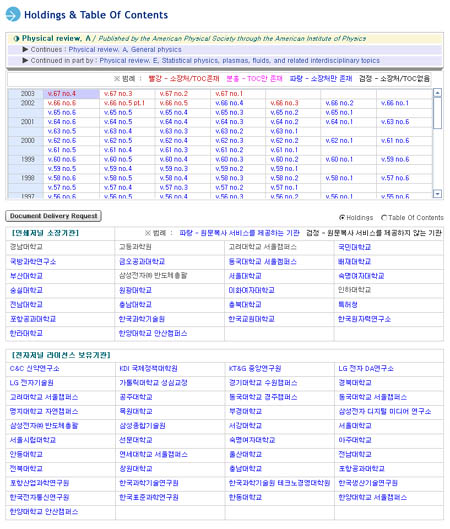Open the 서울시립대학교 link
Image resolution: width=450 pixels, height=529 pixels.
click(33, 440)
